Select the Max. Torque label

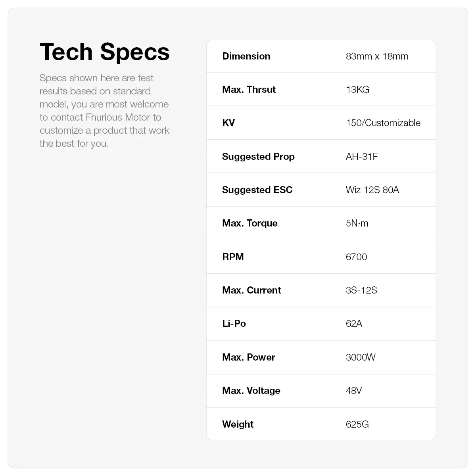click(250, 223)
